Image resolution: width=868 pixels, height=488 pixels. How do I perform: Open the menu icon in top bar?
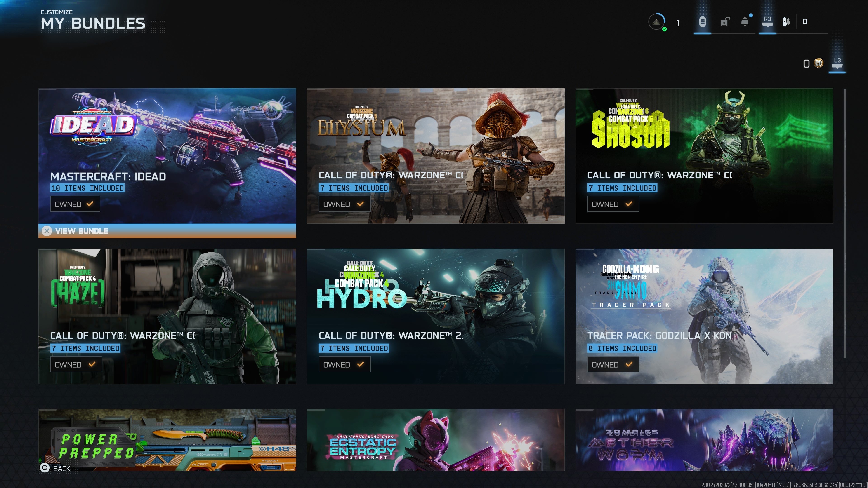tap(702, 22)
